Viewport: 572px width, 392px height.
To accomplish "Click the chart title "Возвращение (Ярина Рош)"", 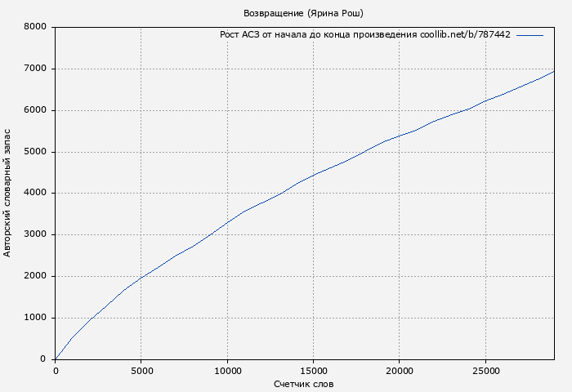I will tap(303, 13).
